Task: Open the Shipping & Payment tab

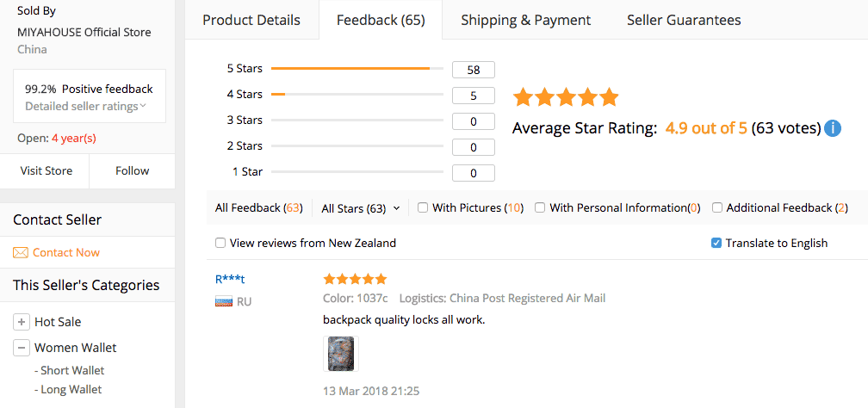Action: click(x=525, y=20)
